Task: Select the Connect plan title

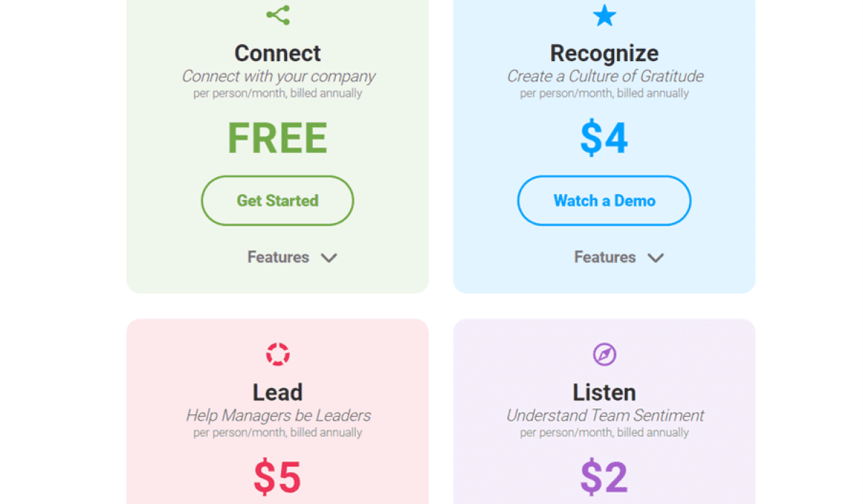Action: [x=278, y=52]
